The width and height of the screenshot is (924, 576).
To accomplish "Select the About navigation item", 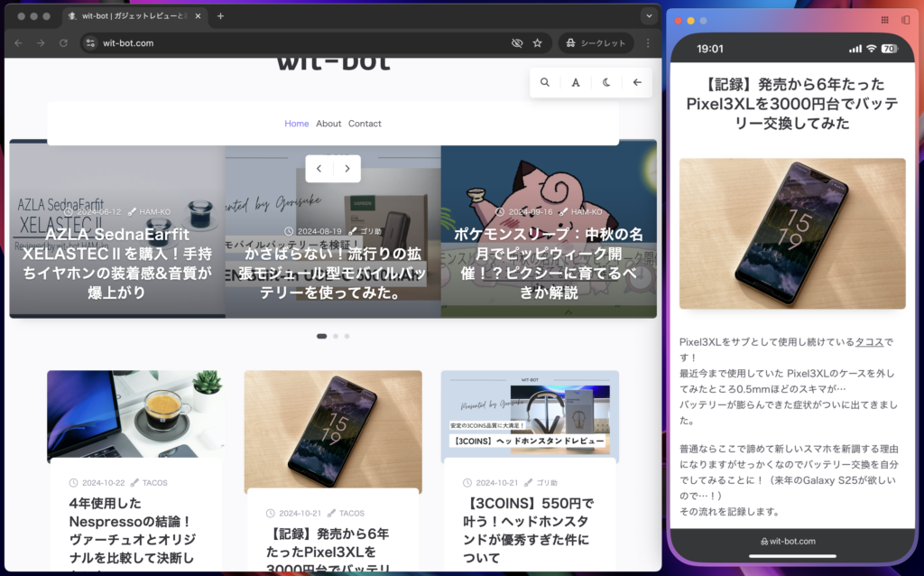I will pyautogui.click(x=328, y=124).
